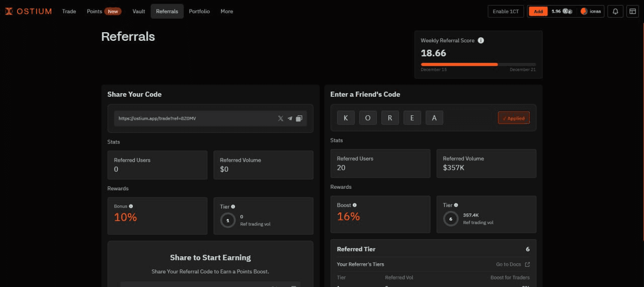644x287 pixels.
Task: Click the info icon next to tier 6
Action: coord(456,205)
